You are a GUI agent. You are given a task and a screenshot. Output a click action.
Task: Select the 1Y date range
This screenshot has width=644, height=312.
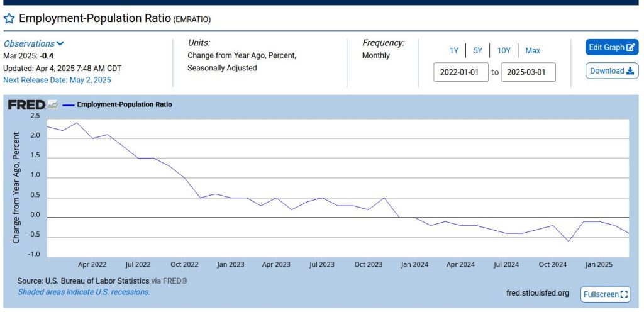click(453, 51)
